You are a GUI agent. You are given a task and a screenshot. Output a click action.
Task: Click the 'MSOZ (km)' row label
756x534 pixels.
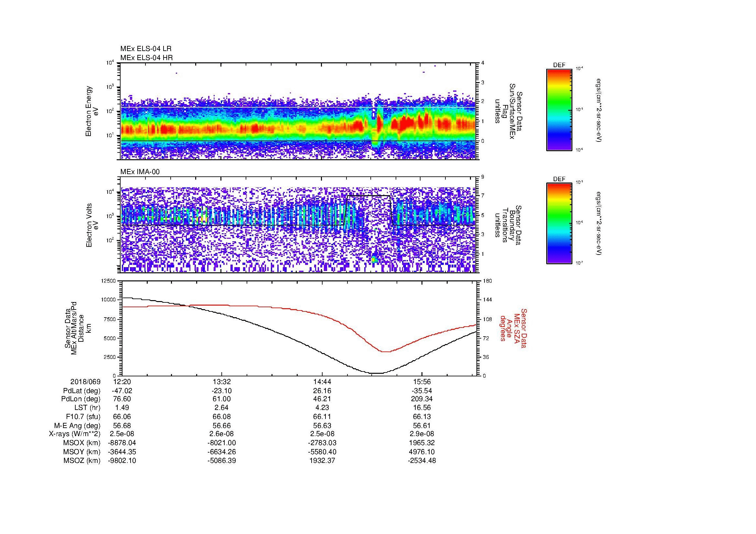coord(82,461)
